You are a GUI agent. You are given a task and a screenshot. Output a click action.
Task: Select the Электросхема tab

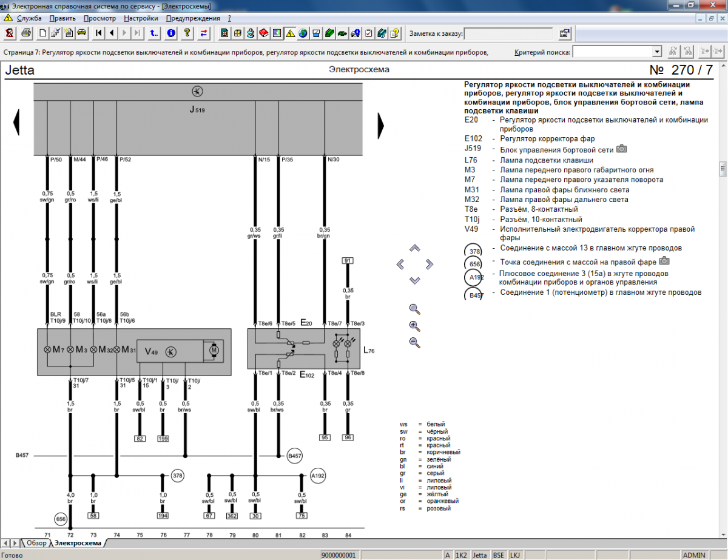click(78, 543)
